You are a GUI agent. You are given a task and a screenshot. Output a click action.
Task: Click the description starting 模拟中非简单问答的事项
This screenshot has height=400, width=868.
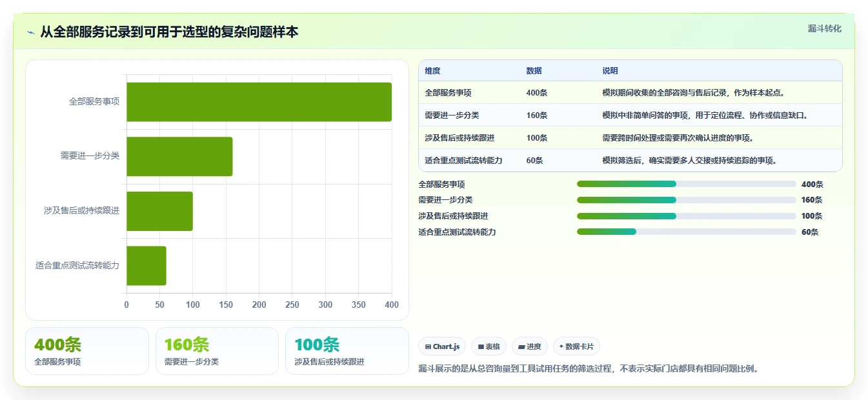[705, 115]
